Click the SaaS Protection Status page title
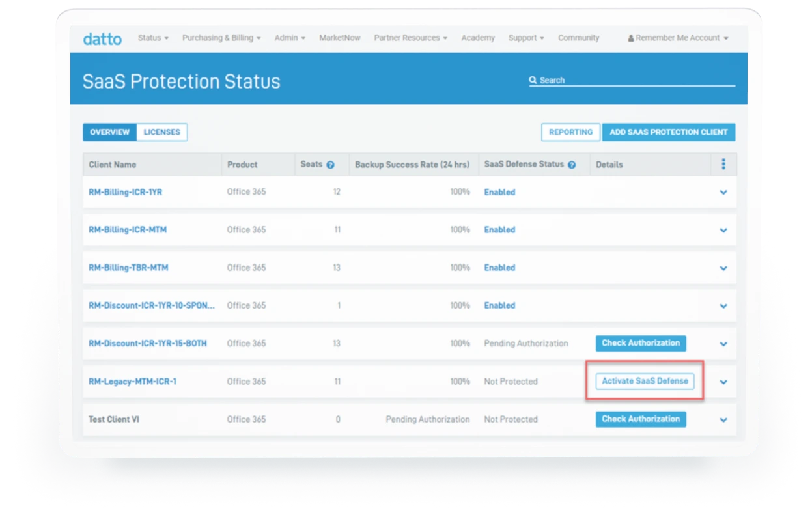The width and height of the screenshot is (812, 517). coord(182,81)
